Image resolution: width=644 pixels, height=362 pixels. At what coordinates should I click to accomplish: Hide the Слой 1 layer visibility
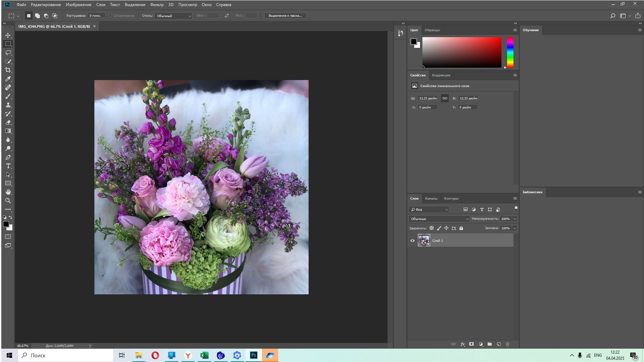413,241
